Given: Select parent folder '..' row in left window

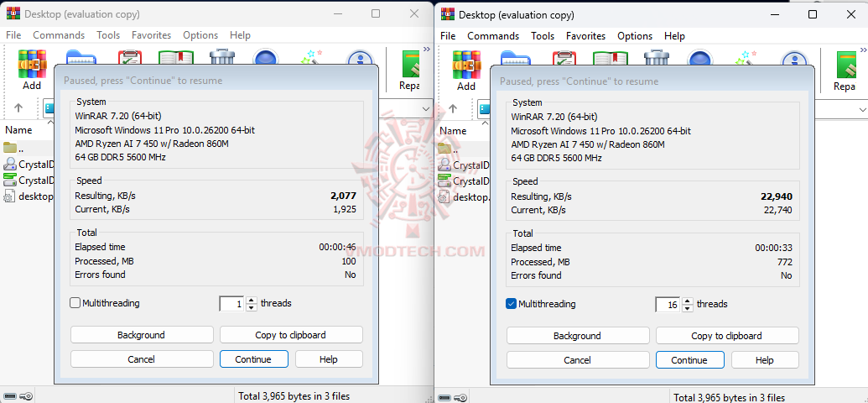Looking at the screenshot, I should coord(28,149).
